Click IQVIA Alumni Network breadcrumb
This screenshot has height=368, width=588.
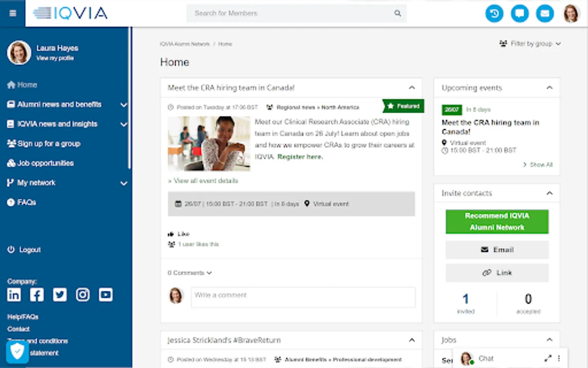[x=185, y=44]
